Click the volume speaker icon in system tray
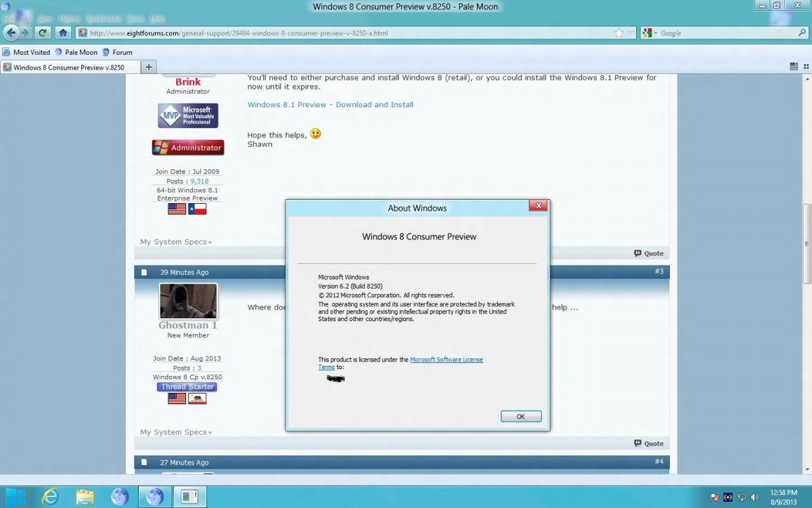 (x=754, y=497)
